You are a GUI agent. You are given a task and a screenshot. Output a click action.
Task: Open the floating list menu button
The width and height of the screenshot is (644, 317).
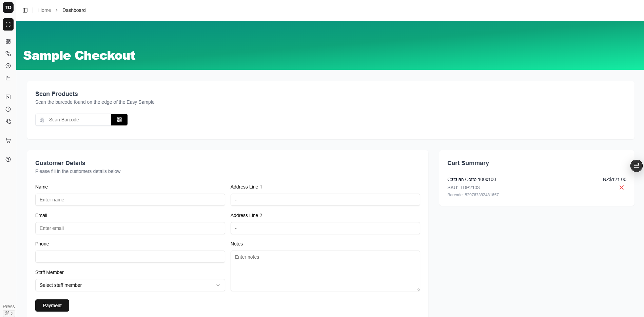[x=636, y=165]
